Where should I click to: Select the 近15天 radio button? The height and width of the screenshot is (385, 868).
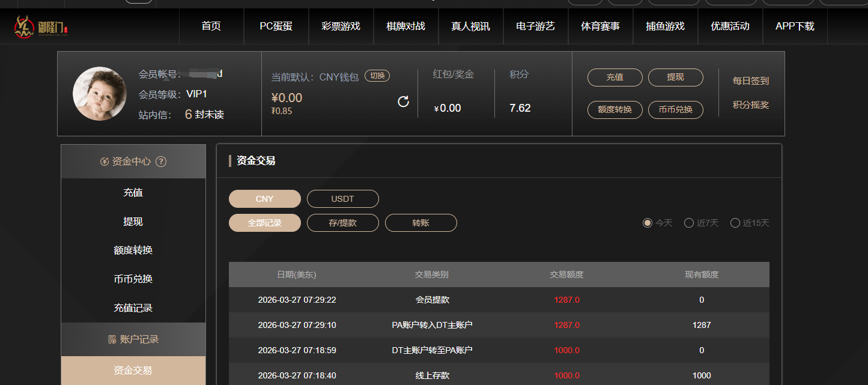pos(735,223)
